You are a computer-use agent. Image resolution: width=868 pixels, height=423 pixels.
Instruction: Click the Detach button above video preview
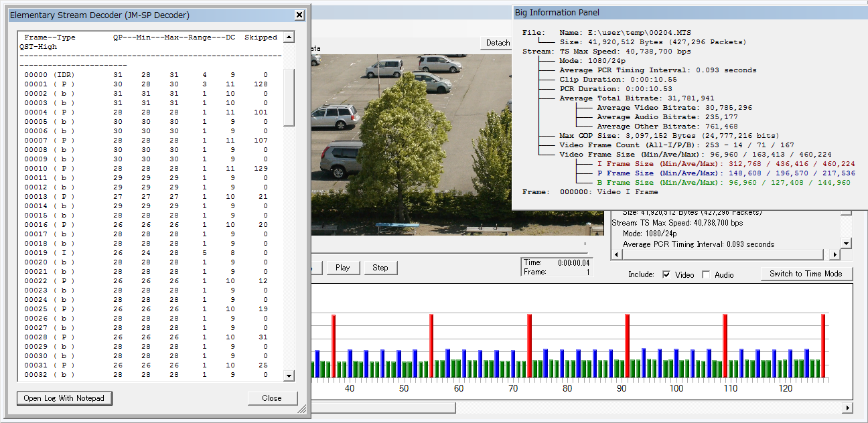(x=498, y=43)
